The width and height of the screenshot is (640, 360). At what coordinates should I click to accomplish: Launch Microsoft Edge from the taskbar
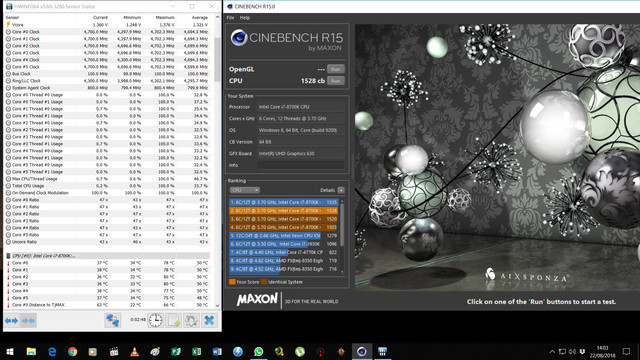coord(52,351)
